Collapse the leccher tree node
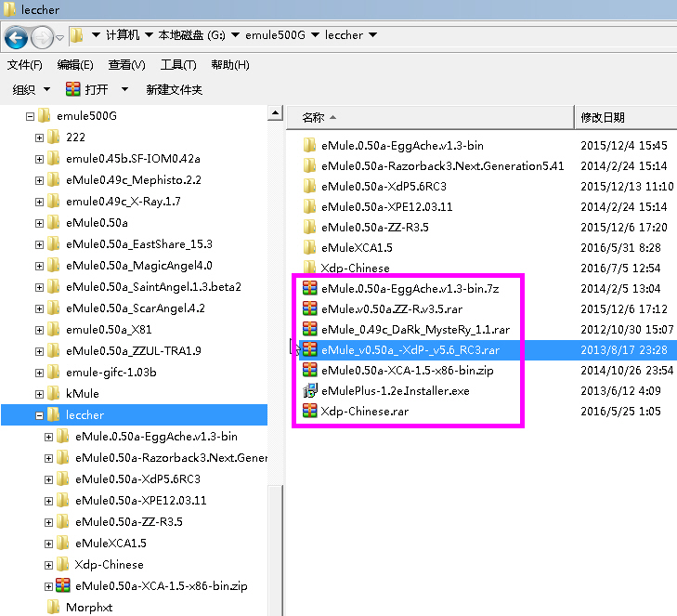 pyautogui.click(x=39, y=415)
